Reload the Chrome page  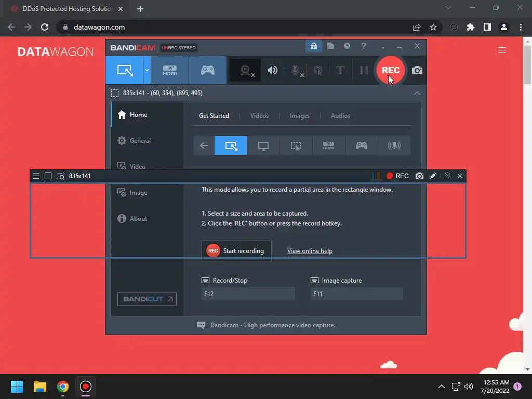(45, 27)
